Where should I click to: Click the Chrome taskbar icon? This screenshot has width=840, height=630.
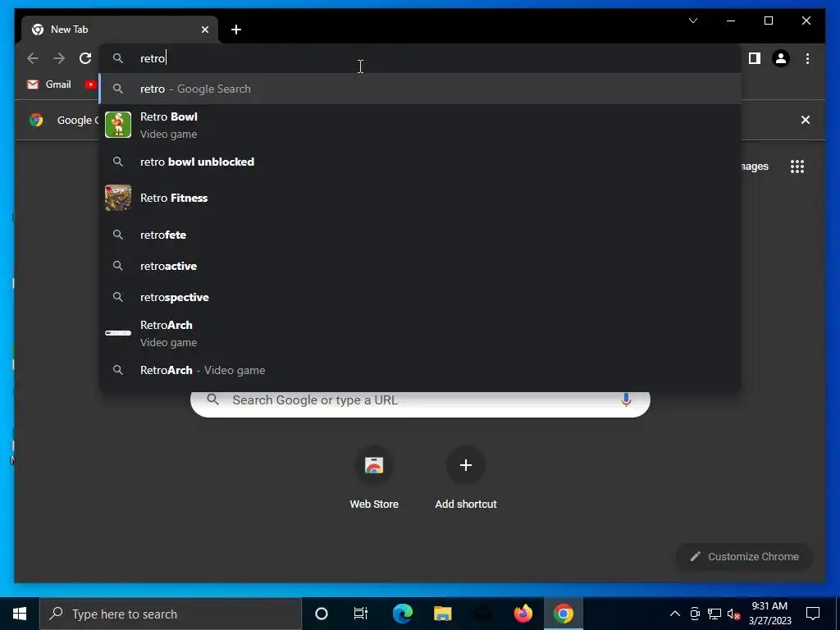point(564,614)
